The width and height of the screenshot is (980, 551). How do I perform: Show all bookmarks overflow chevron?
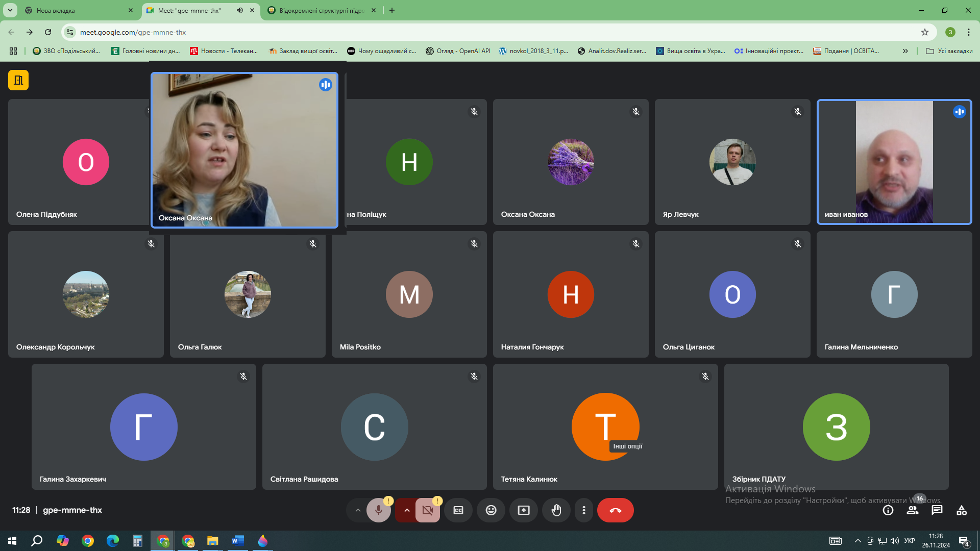905,51
